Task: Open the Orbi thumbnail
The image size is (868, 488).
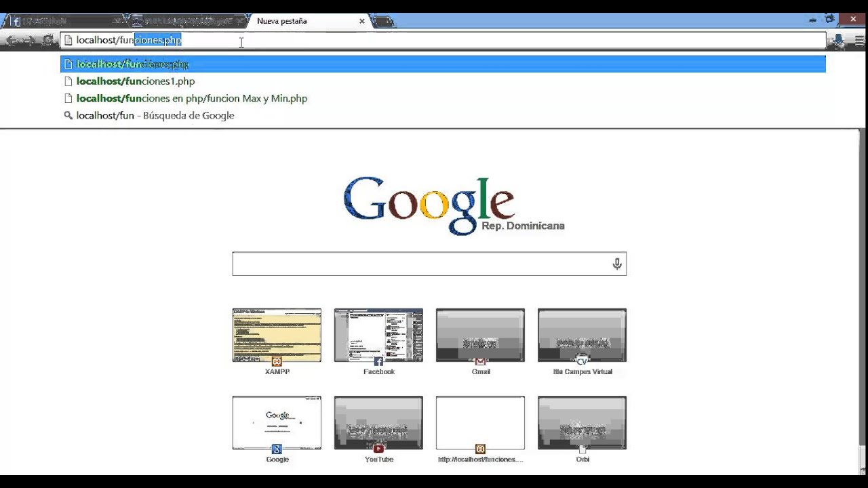Action: point(582,423)
